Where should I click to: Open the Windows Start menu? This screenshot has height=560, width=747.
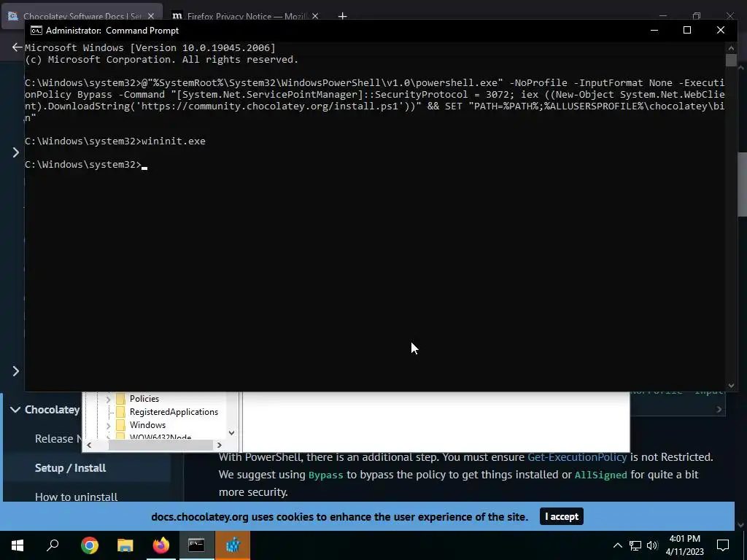[18, 545]
